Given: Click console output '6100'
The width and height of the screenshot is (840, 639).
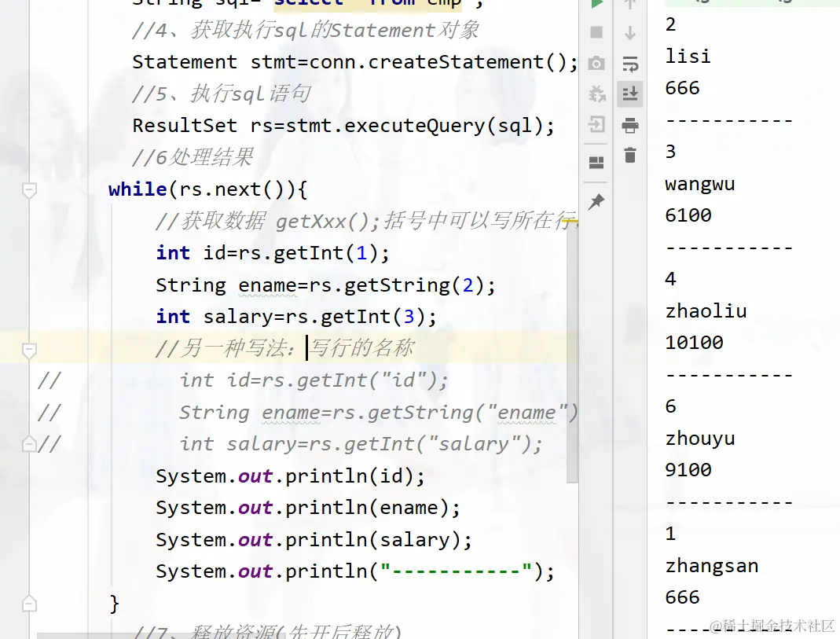Looking at the screenshot, I should 688,215.
